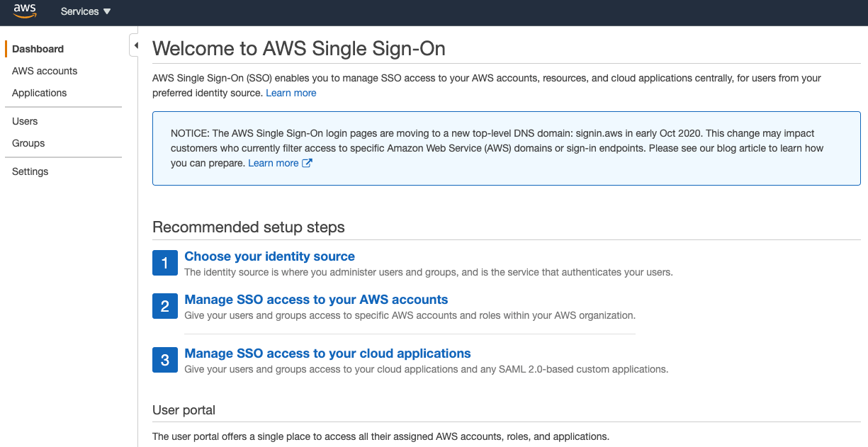Click Learn more after 'preferred identity source'
Screen dimensions: 868x447
[291, 93]
